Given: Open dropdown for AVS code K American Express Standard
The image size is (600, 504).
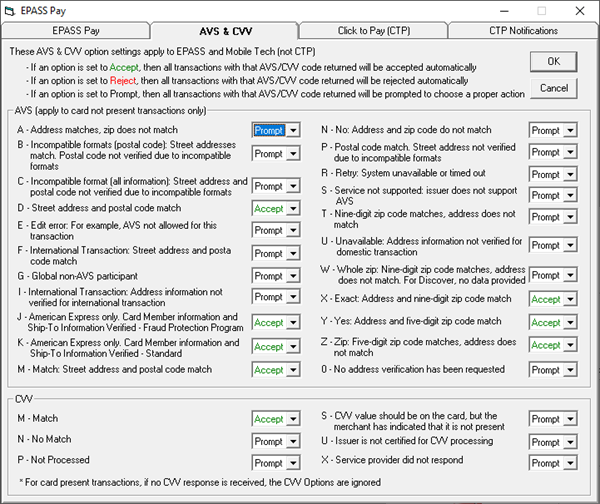Looking at the screenshot, I should pos(293,347).
